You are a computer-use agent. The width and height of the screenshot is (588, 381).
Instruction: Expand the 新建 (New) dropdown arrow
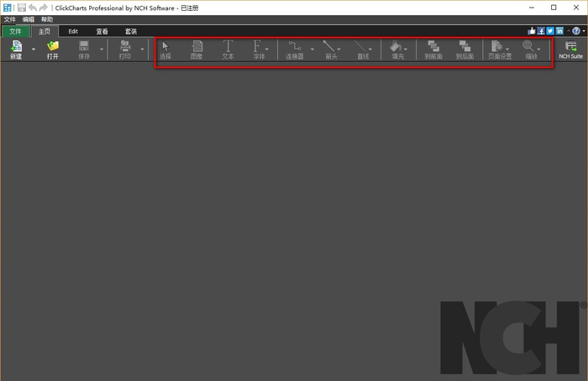coord(34,50)
